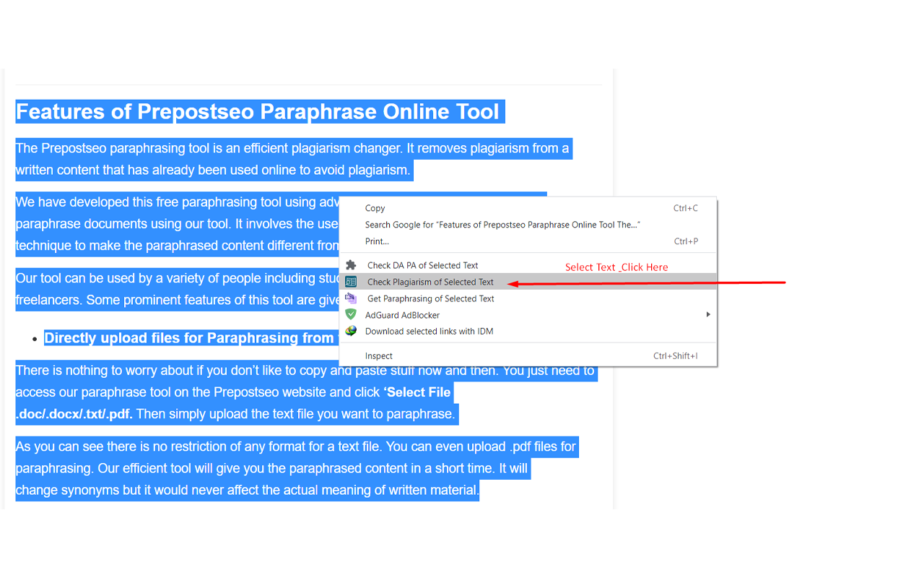Click the Ctrl+C shortcut label
Viewport: 924px width, 578px height.
(x=686, y=208)
